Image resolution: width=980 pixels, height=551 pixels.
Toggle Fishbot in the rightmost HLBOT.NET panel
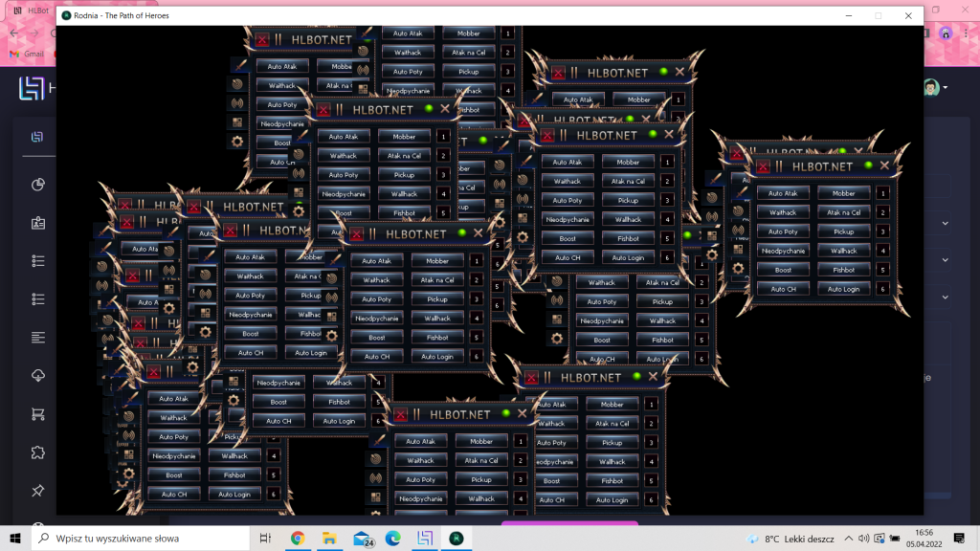(x=843, y=270)
